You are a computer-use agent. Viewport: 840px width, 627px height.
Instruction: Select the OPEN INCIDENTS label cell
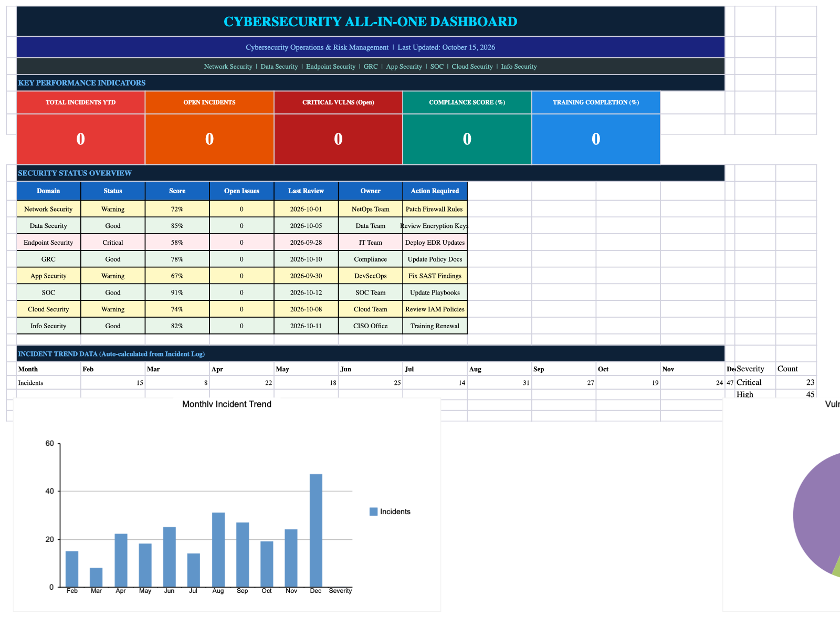pos(209,102)
